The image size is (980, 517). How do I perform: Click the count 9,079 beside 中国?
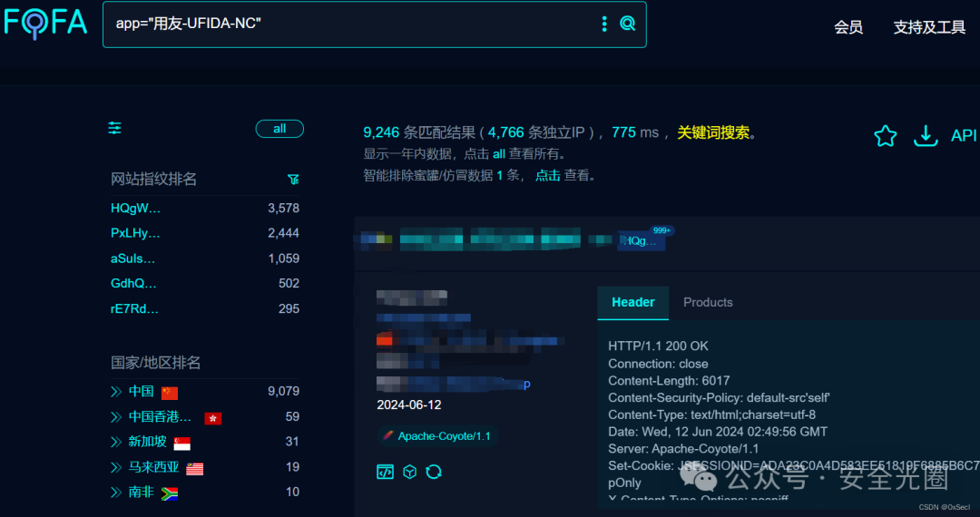[284, 392]
